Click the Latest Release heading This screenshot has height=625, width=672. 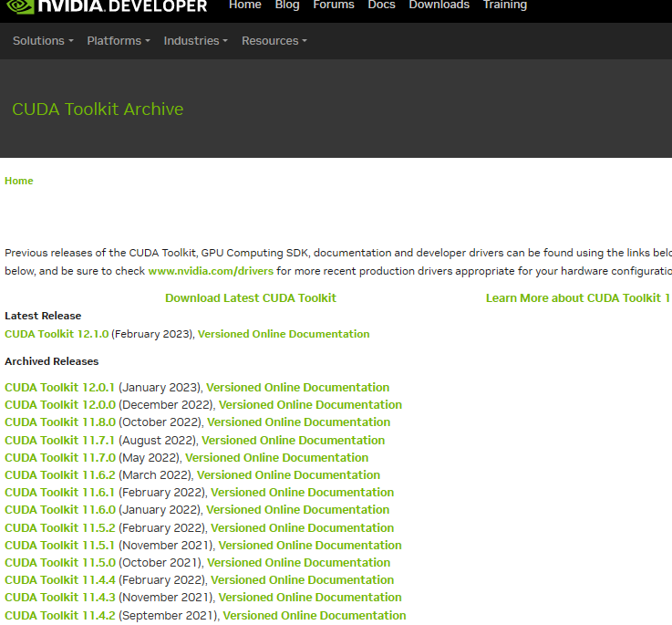coord(43,316)
